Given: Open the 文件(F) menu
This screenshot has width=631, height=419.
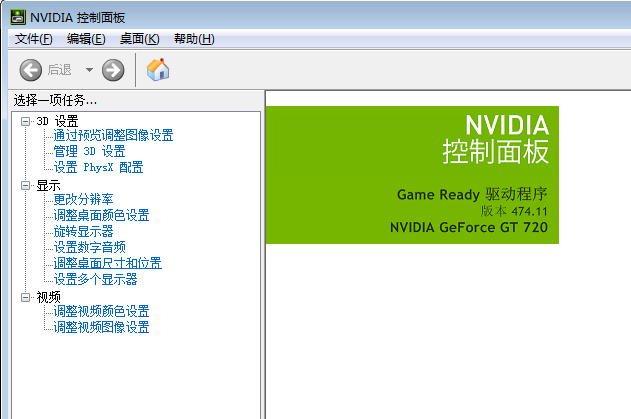Looking at the screenshot, I should 34,39.
